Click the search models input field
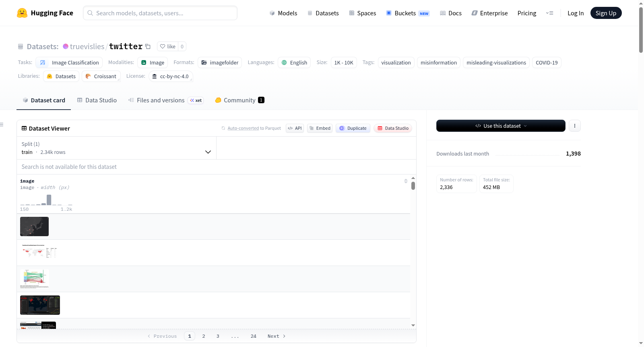Screen dimensions: 644x347 pos(160,13)
